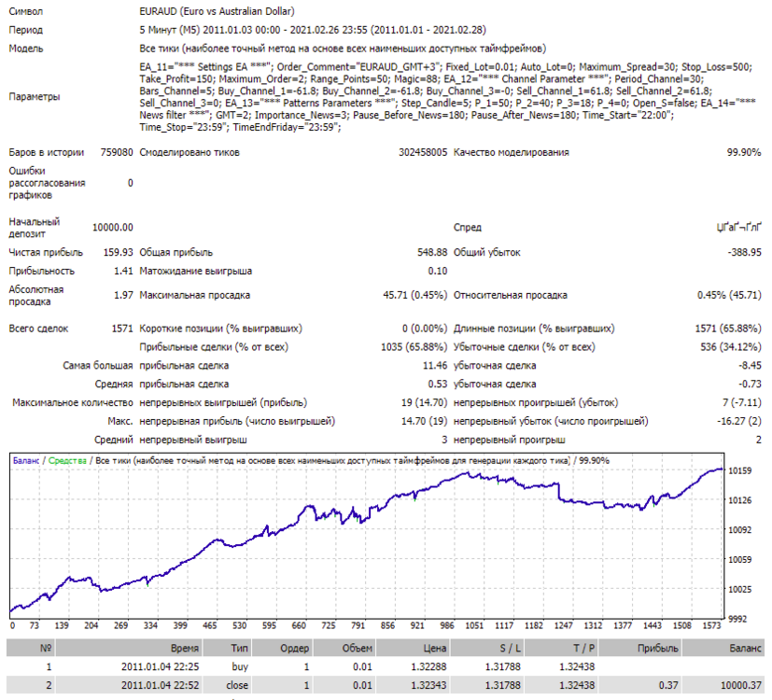772x700 pixels.
Task: Select the S / L column header
Action: 487,648
